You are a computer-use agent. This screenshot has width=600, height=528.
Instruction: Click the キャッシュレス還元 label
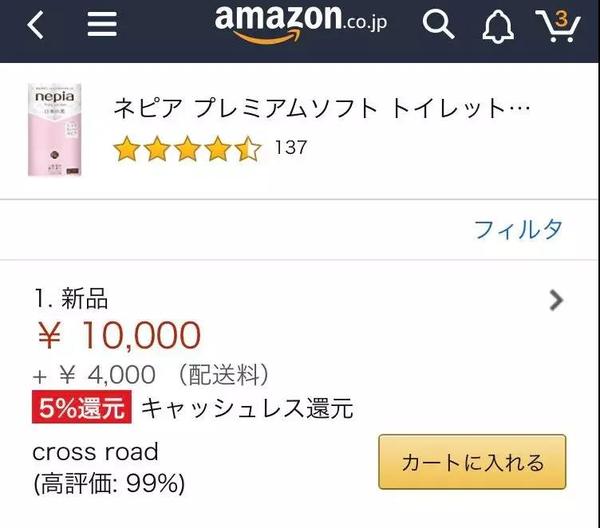(x=246, y=408)
